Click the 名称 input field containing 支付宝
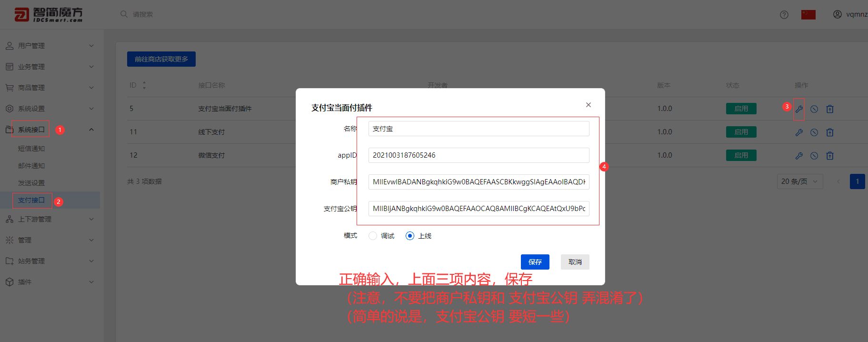This screenshot has height=342, width=868. coord(479,129)
